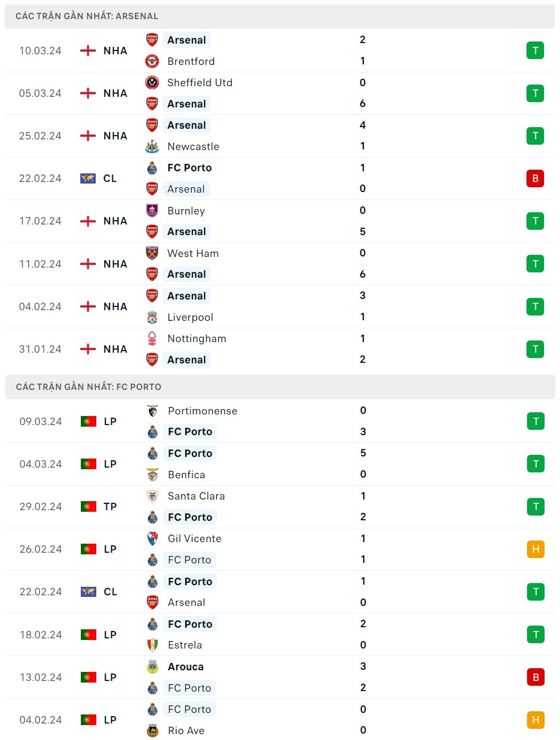Click the Gil Vicente crest icon
The width and height of the screenshot is (560, 740).
(153, 538)
